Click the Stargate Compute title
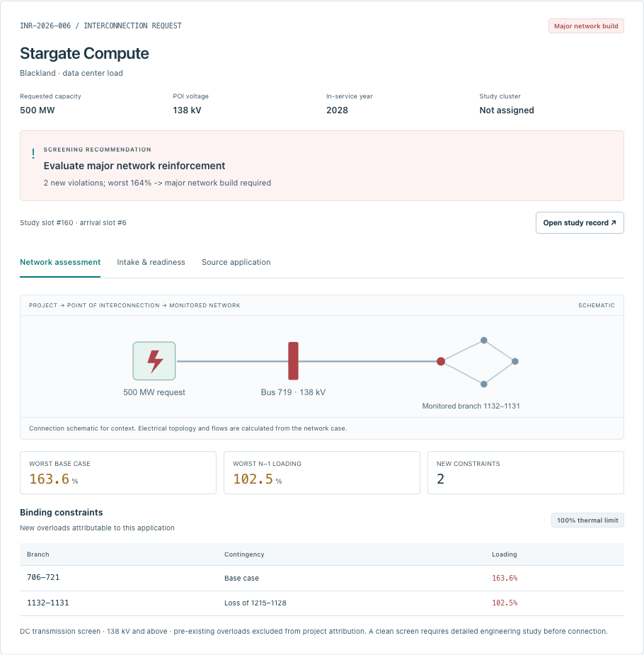 (x=84, y=54)
